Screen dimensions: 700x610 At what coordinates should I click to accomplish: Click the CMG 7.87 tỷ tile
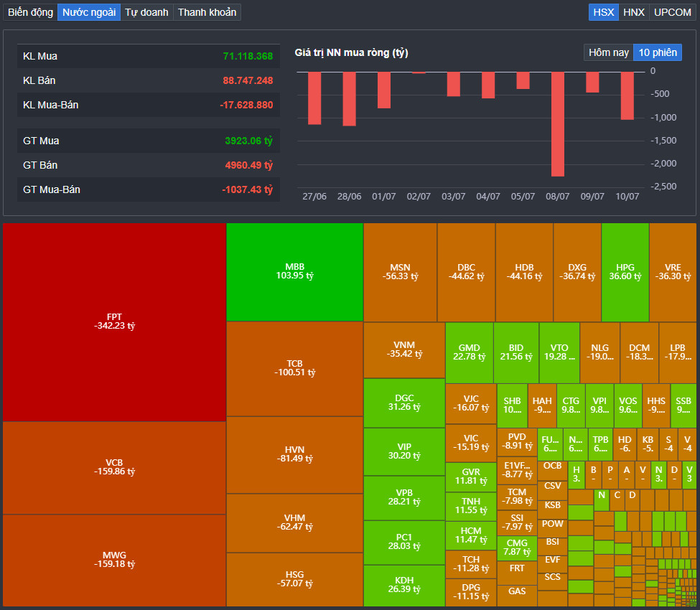click(517, 548)
